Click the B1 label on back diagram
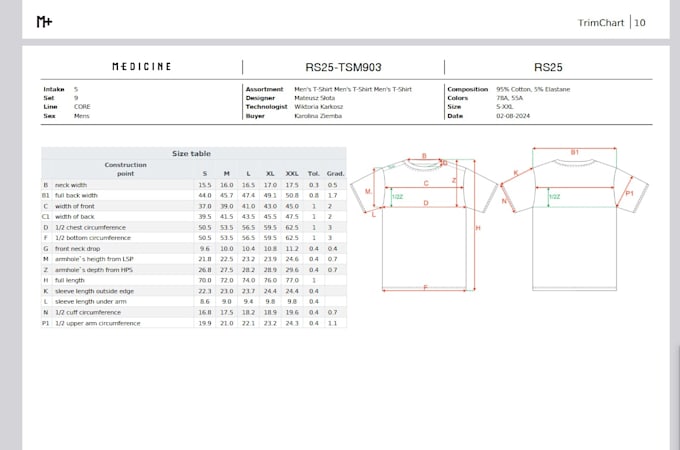Viewport: 680px width, 450px height. [x=575, y=152]
